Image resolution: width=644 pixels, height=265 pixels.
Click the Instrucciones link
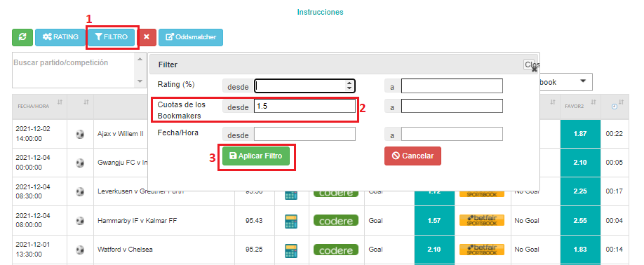(321, 12)
